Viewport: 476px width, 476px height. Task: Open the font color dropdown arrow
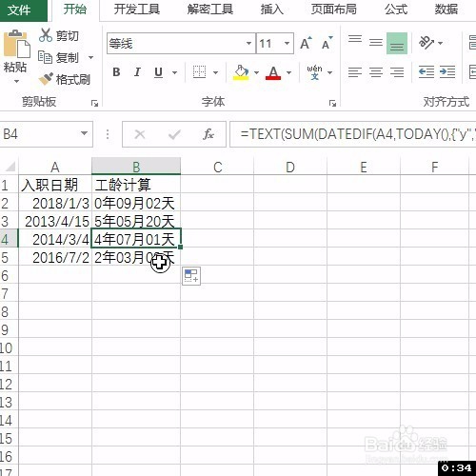[x=288, y=72]
